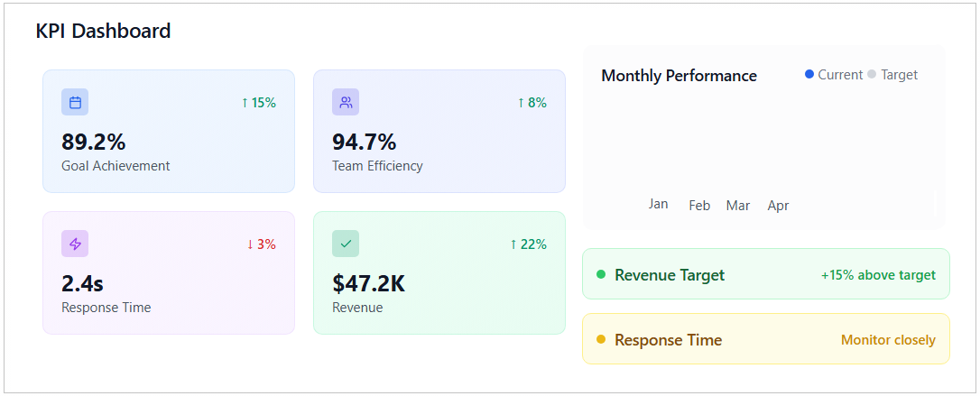This screenshot has height=396, width=980.
Task: Click the lightning bolt icon on Response Time card
Action: [75, 244]
